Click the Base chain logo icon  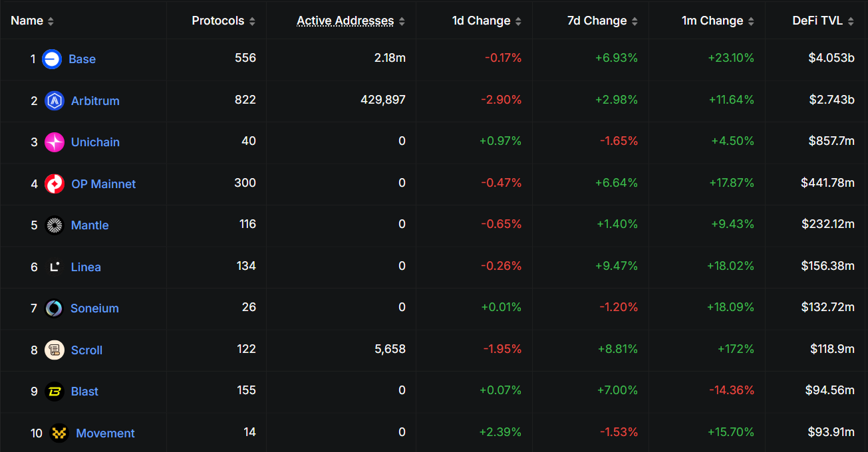[x=52, y=59]
